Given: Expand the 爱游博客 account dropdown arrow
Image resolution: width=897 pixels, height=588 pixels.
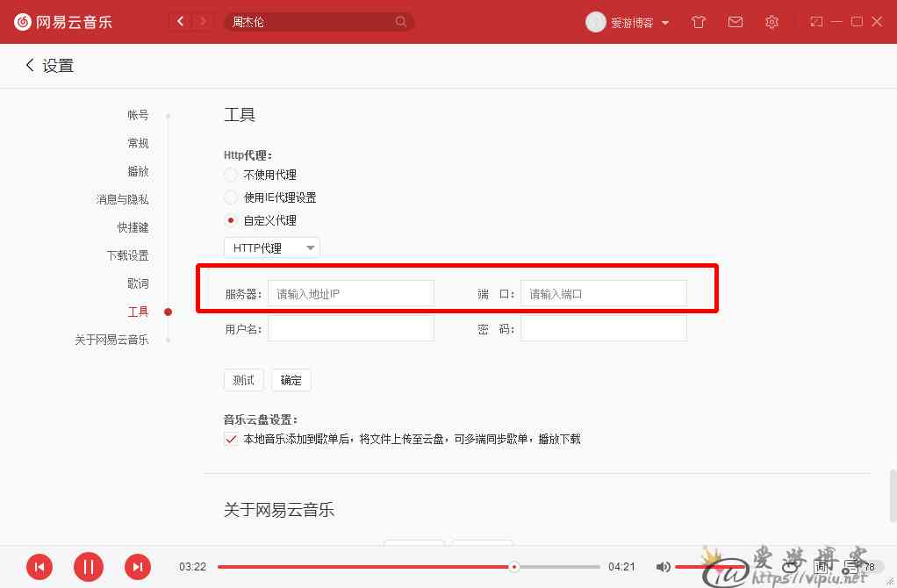Looking at the screenshot, I should pyautogui.click(x=665, y=23).
